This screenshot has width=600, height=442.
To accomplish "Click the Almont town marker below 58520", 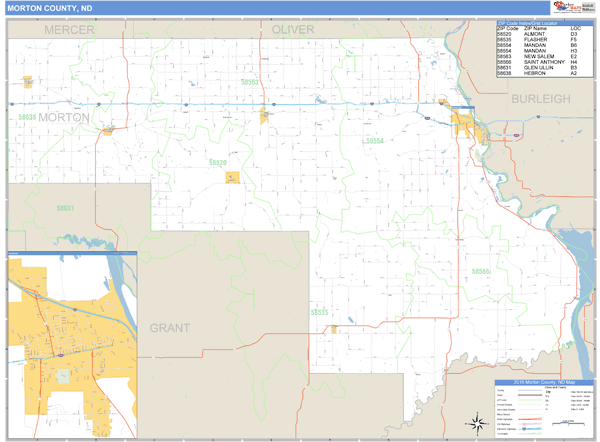I will 233,178.
